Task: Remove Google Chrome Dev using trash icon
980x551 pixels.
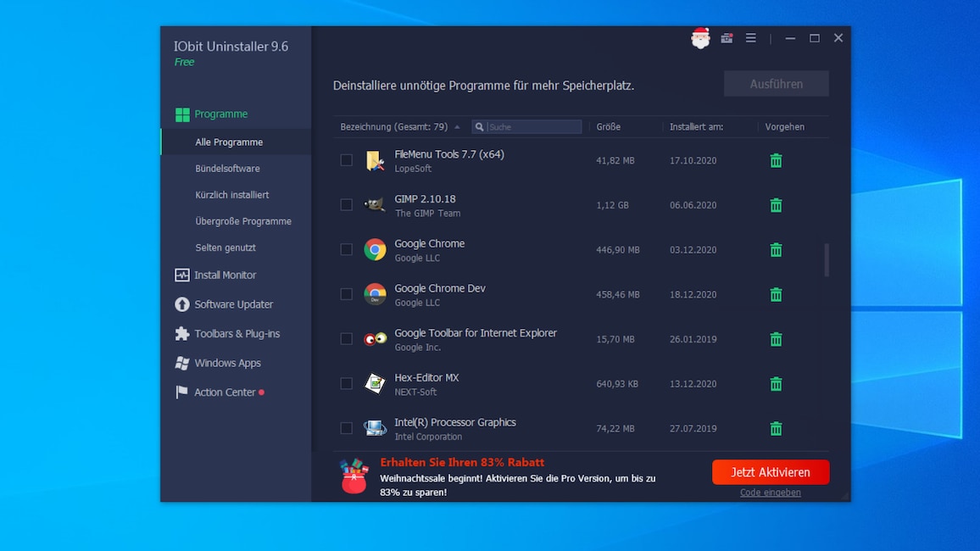Action: pos(776,294)
